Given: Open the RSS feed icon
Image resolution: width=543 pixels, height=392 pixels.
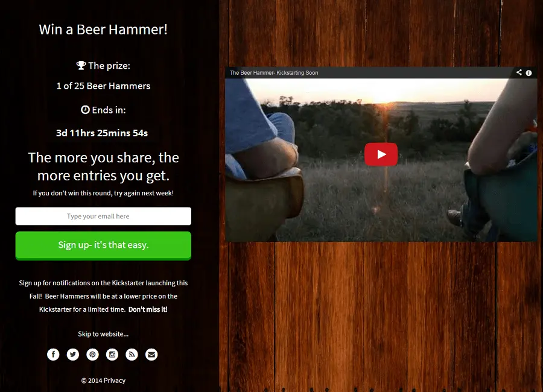Looking at the screenshot, I should [x=132, y=354].
